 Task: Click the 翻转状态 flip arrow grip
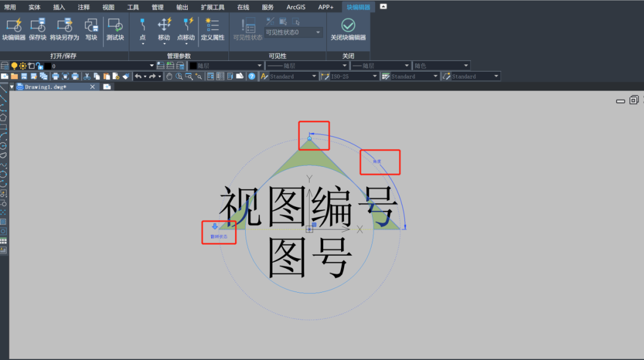pyautogui.click(x=214, y=227)
